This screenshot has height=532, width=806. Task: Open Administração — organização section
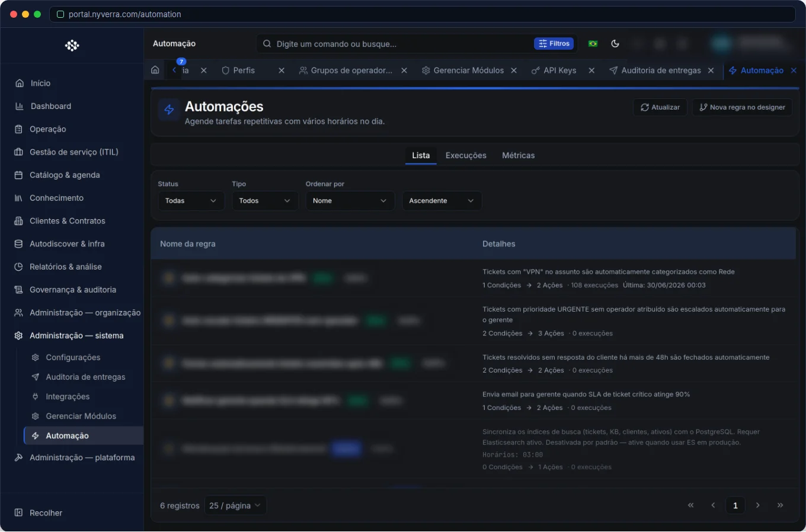(85, 313)
